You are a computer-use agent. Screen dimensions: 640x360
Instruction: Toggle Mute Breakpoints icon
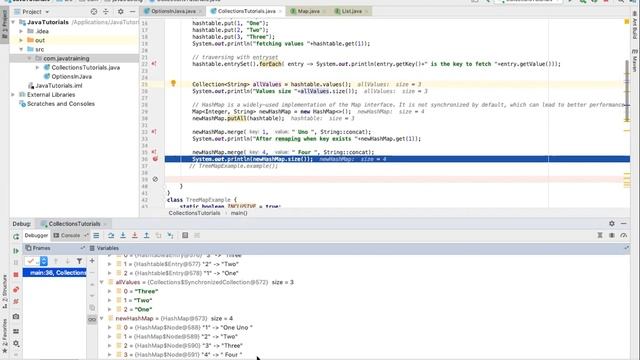16,302
